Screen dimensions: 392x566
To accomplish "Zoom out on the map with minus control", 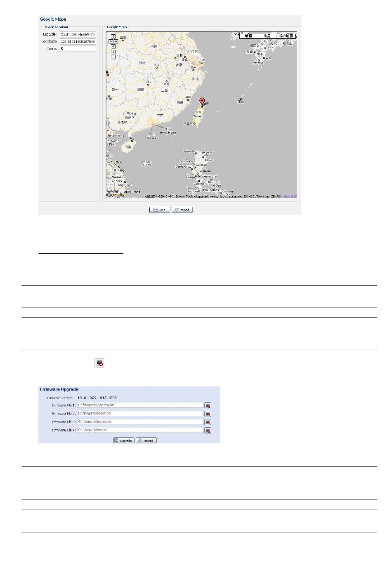I will [x=113, y=57].
